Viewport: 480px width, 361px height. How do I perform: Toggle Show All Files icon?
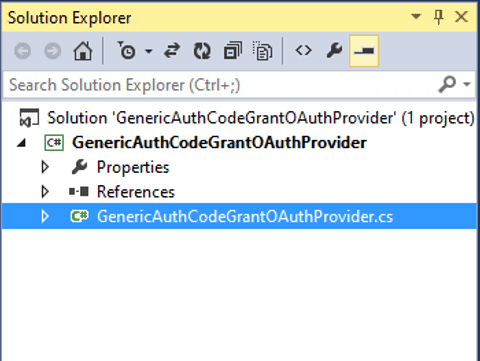263,51
